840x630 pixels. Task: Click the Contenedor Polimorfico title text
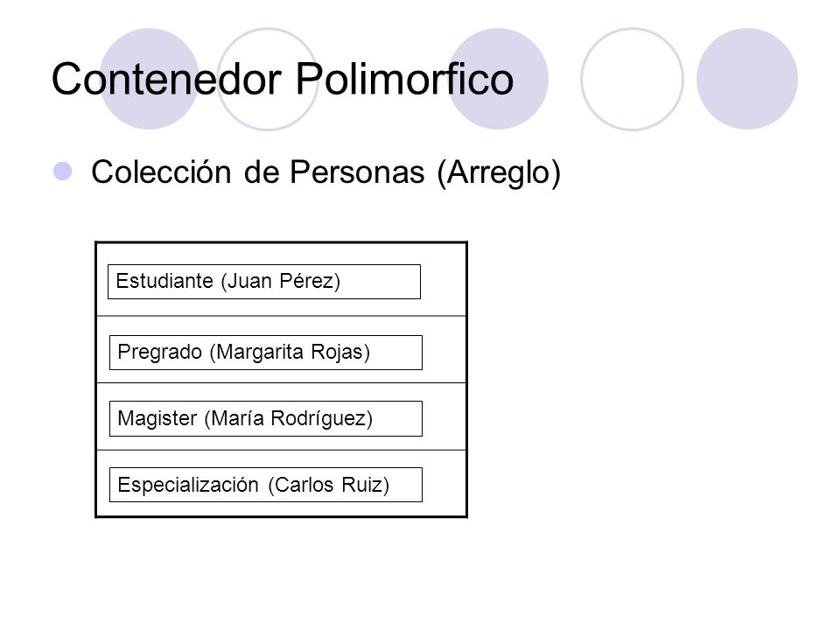(283, 79)
